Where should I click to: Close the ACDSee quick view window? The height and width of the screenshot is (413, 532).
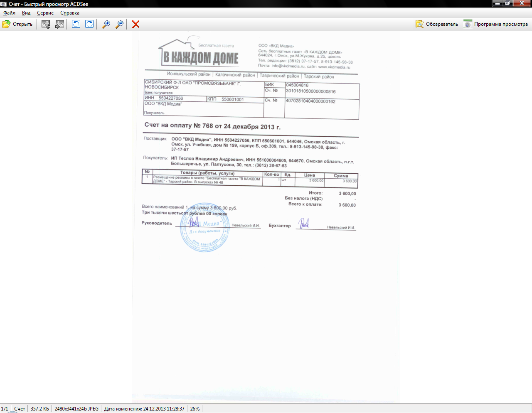tap(522, 3)
